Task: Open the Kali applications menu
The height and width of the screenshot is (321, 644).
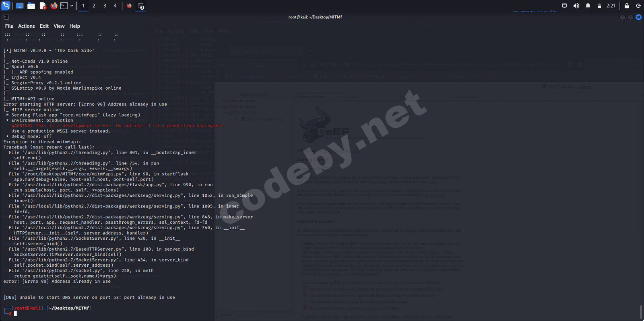Action: click(x=6, y=6)
